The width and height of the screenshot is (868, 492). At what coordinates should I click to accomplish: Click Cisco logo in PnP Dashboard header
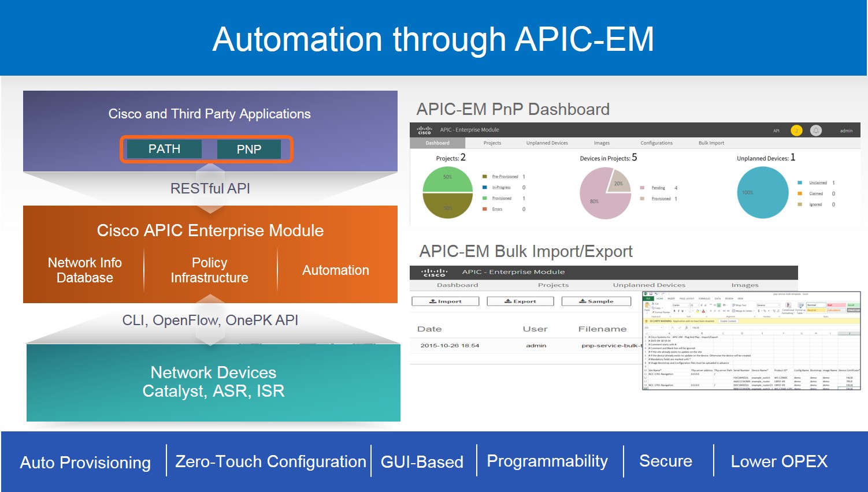424,131
